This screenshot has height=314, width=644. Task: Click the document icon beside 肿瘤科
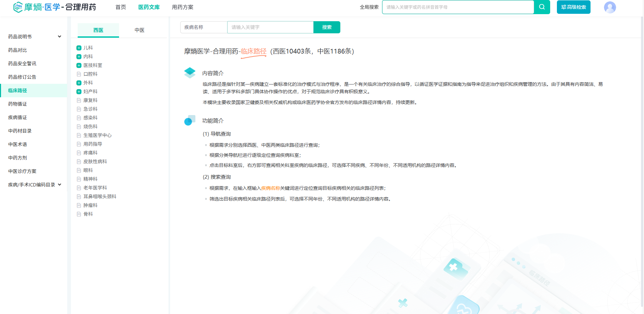coord(79,205)
